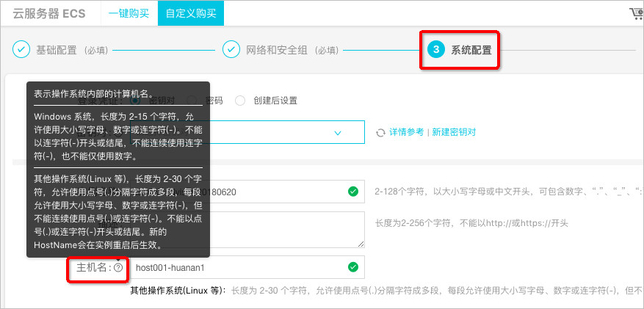Click the 新建密钥对 link

[454, 132]
